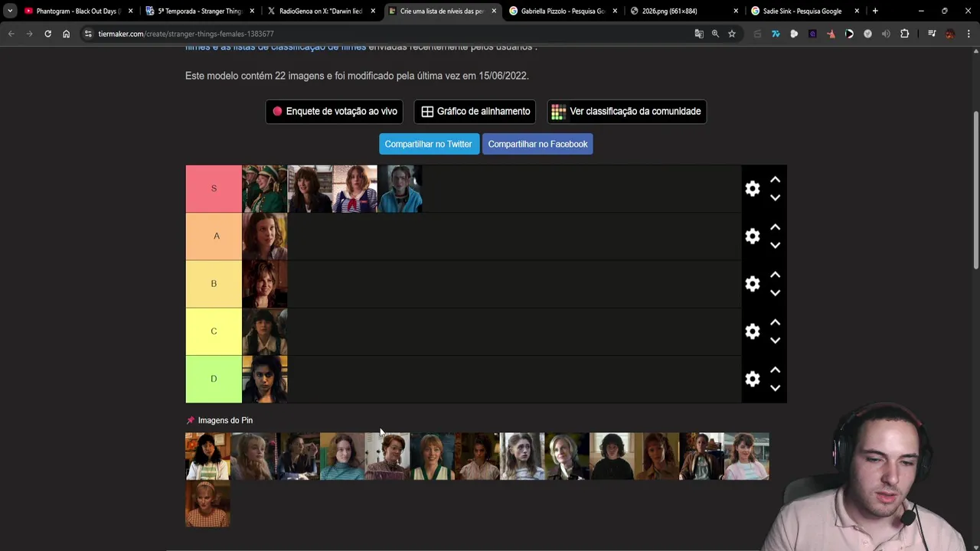Select the character image in D tier
980x551 pixels.
[x=265, y=379]
